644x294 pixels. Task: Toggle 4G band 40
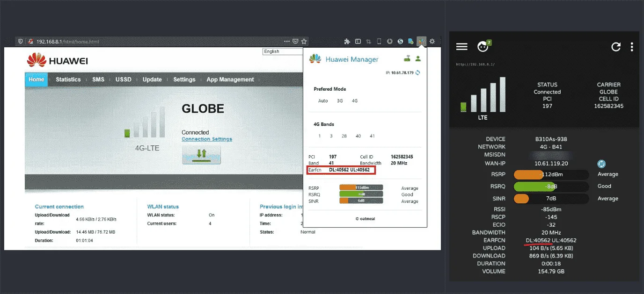(x=358, y=136)
